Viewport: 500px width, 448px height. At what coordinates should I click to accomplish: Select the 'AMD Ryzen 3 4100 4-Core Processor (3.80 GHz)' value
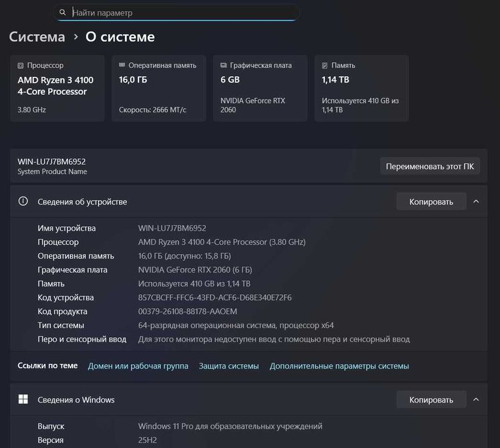point(222,242)
